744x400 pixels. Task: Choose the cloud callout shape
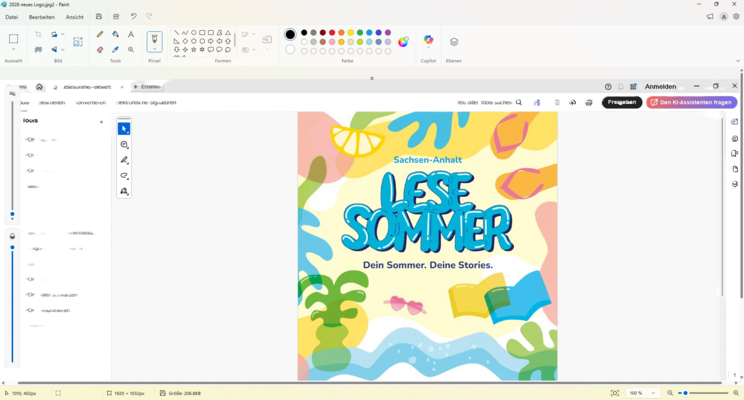[x=228, y=49]
